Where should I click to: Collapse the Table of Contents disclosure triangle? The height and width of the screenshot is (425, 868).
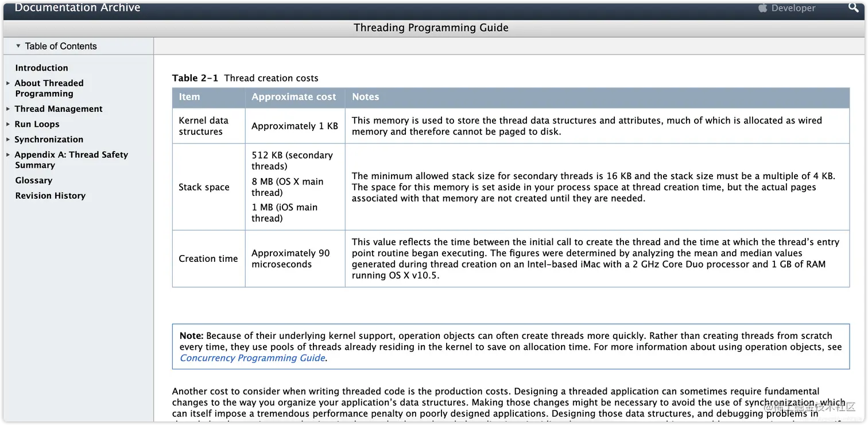tap(17, 46)
